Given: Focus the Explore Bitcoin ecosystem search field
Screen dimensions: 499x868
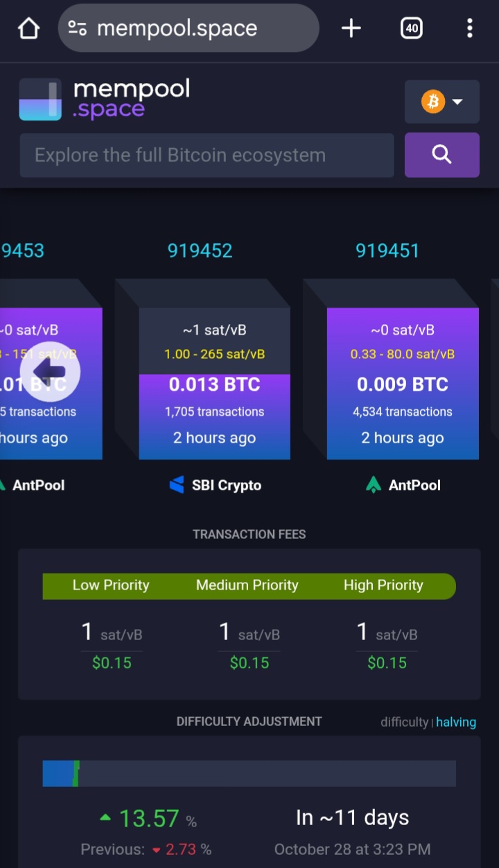Looking at the screenshot, I should coord(207,155).
